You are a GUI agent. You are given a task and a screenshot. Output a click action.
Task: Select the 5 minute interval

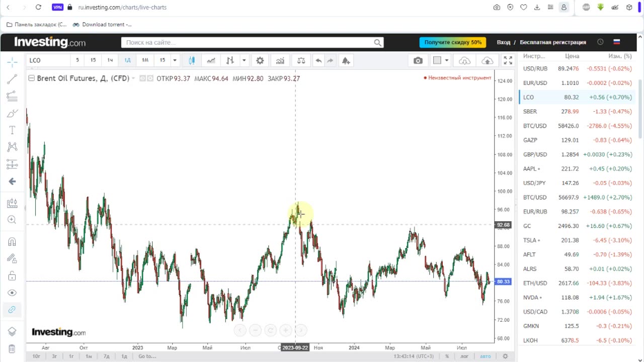coord(77,60)
